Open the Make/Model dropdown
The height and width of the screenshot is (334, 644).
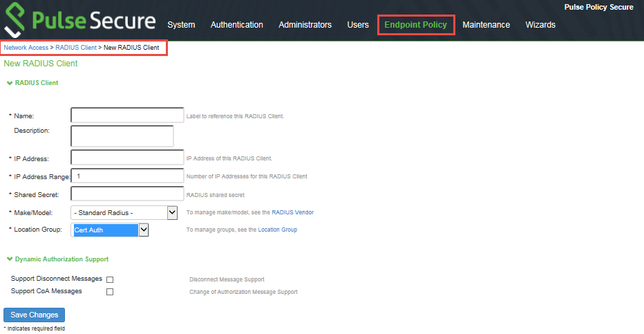pyautogui.click(x=124, y=212)
